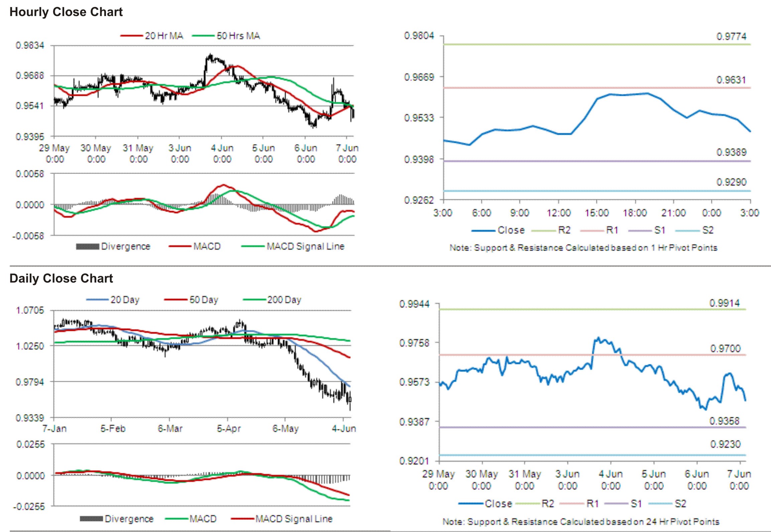The width and height of the screenshot is (771, 532).
Task: Click the 0.9533 axis label
Action: (x=419, y=118)
